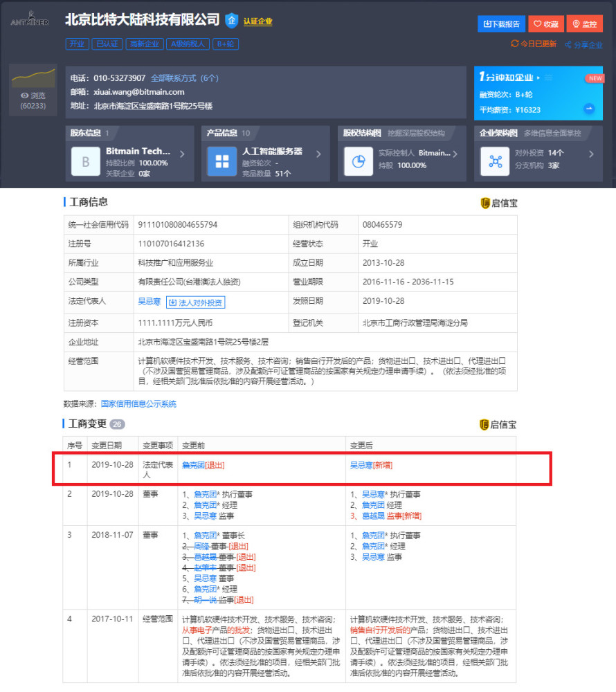Click the 企业架构图 network icon
Image resolution: width=616 pixels, height=692 pixels.
click(x=495, y=161)
